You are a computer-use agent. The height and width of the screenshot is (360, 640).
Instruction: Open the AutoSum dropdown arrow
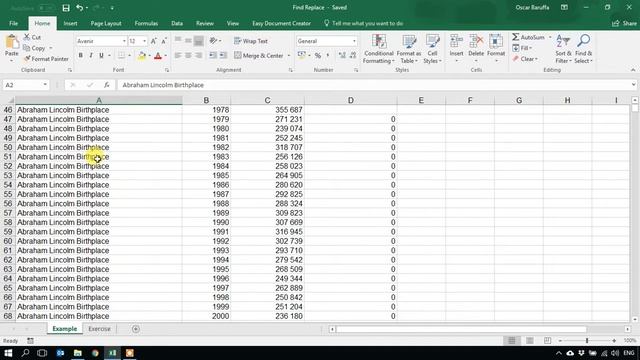coord(550,37)
